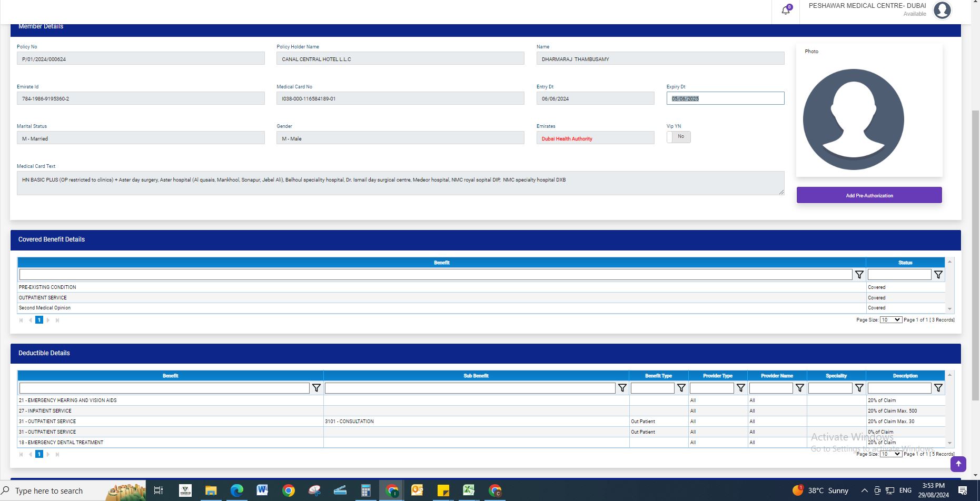
Task: Show hidden system tray icons
Action: pos(864,490)
